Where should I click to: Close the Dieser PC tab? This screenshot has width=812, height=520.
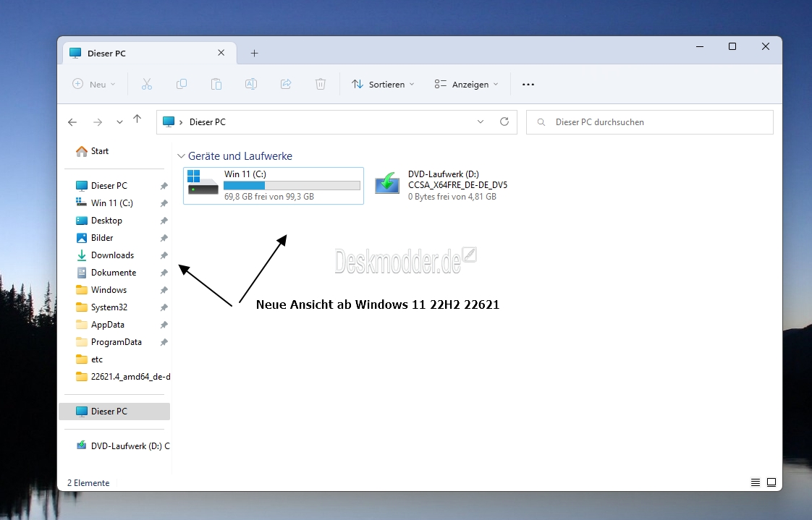[x=221, y=53]
